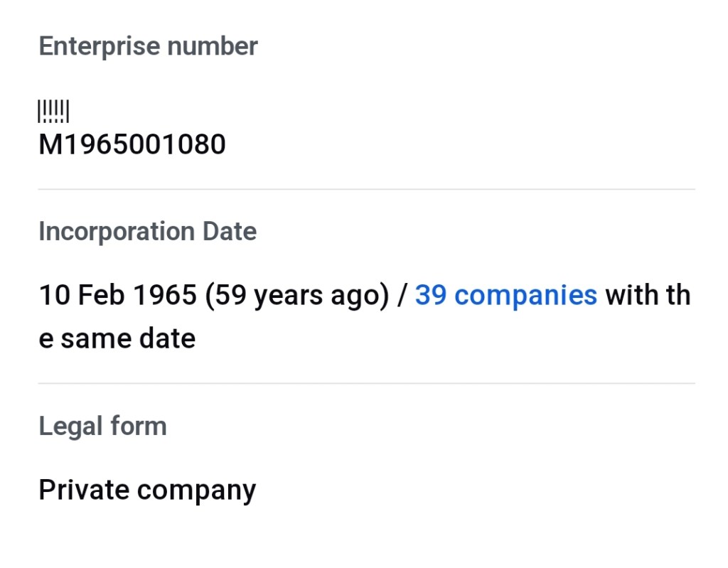Click the barcode icon above the enterprise number
728x568 pixels.
(x=53, y=112)
